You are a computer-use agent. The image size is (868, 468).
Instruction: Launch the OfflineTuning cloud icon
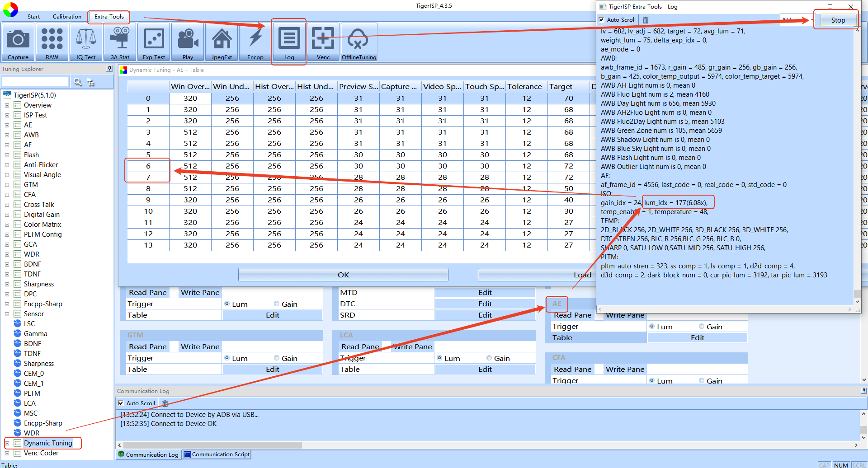(x=359, y=42)
